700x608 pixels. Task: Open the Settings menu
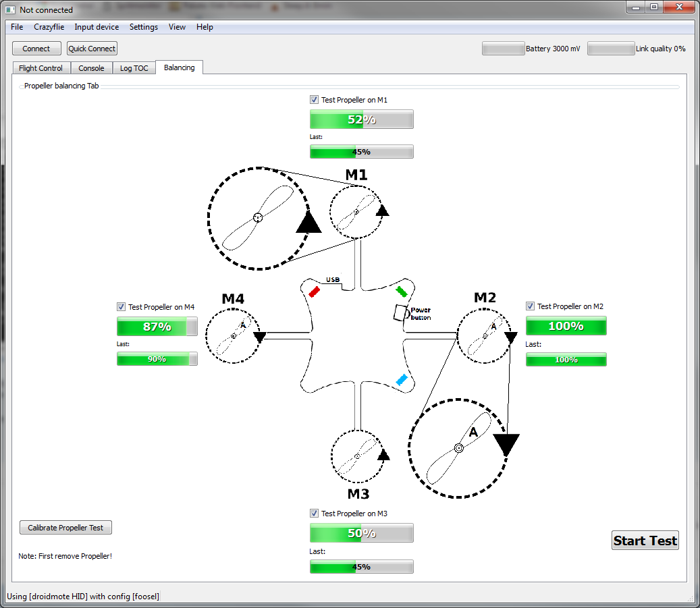point(144,27)
